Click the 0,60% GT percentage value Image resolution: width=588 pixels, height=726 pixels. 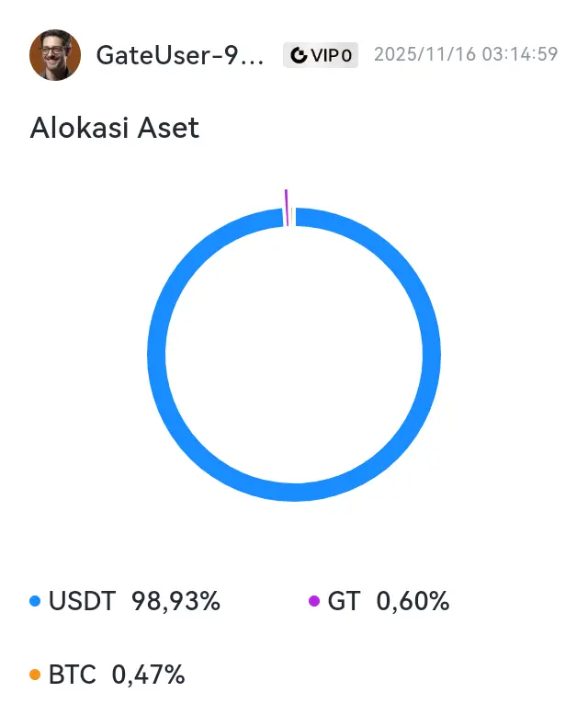[413, 601]
